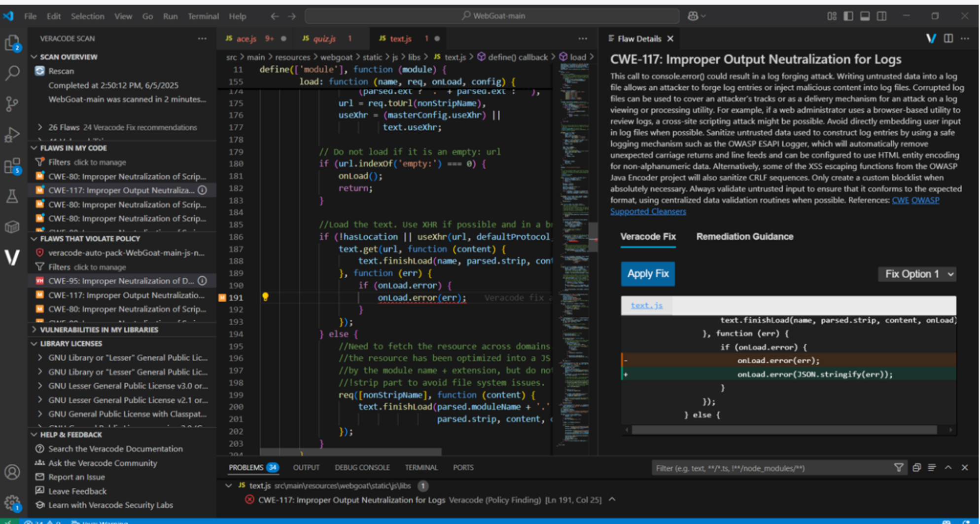Open text.js link in fix diff

click(646, 305)
